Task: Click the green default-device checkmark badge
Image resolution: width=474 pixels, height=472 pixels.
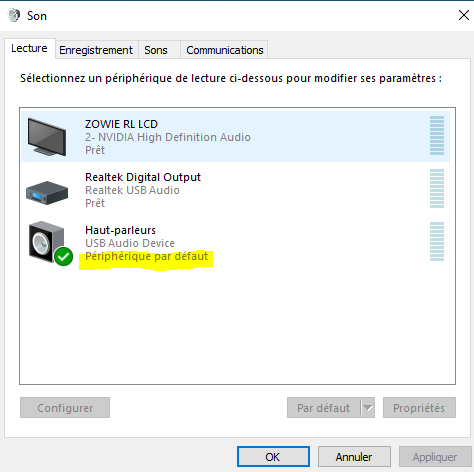Action: [63, 256]
